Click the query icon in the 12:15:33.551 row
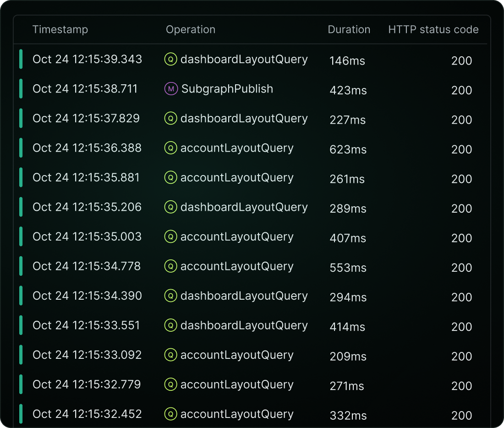This screenshot has width=504, height=428. click(x=171, y=325)
